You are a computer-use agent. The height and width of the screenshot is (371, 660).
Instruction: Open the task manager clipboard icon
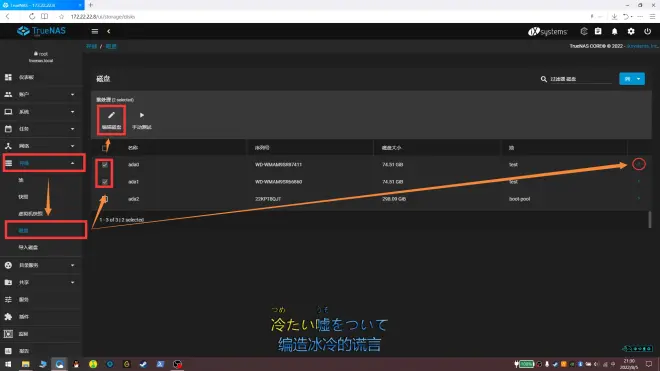[x=598, y=31]
